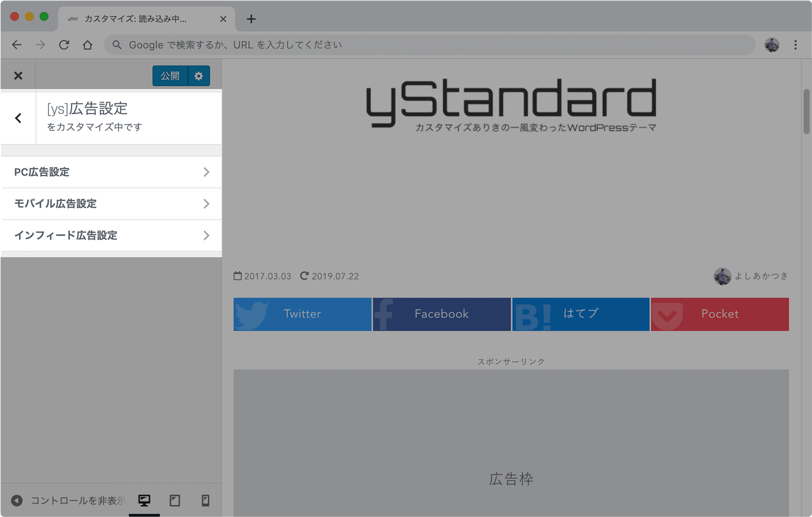Switch to mobile preview device icon
The height and width of the screenshot is (517, 812).
[x=206, y=501]
